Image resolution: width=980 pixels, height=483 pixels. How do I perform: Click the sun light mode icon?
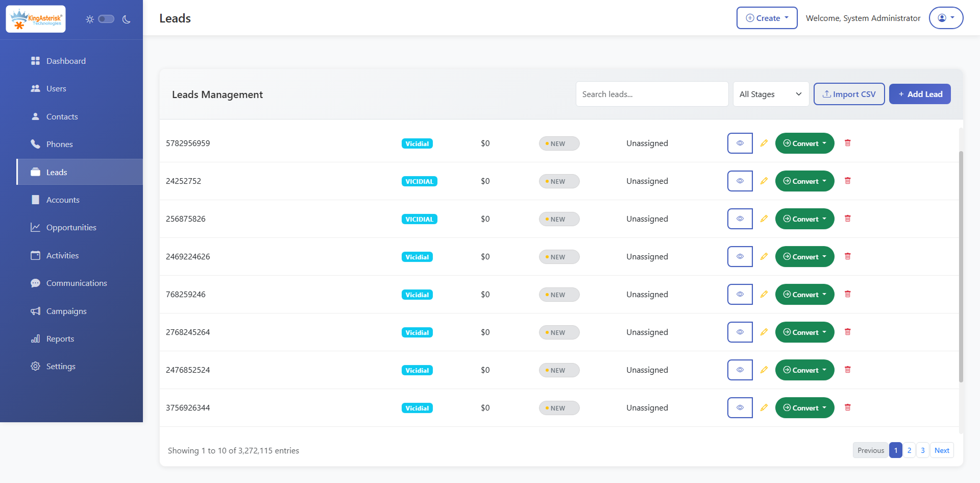[x=90, y=19]
